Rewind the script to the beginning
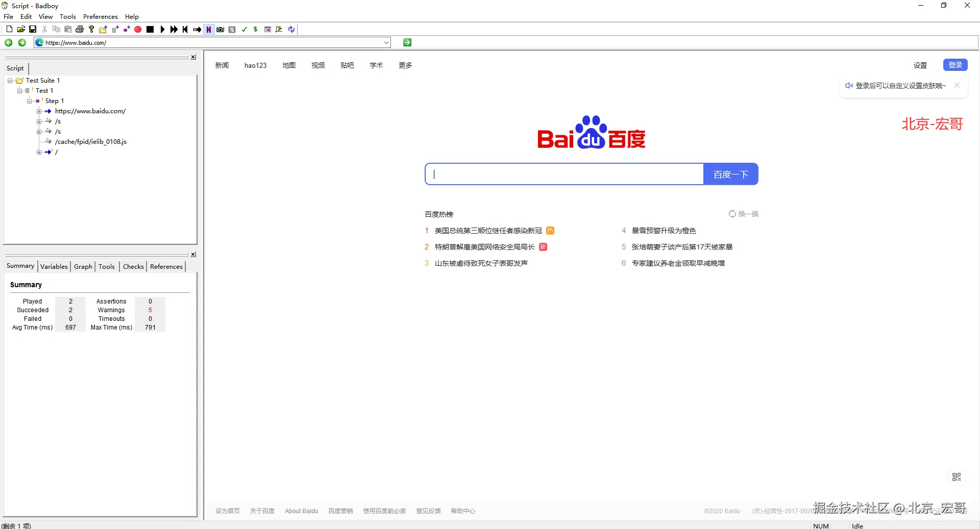Image resolution: width=980 pixels, height=529 pixels. click(x=185, y=30)
